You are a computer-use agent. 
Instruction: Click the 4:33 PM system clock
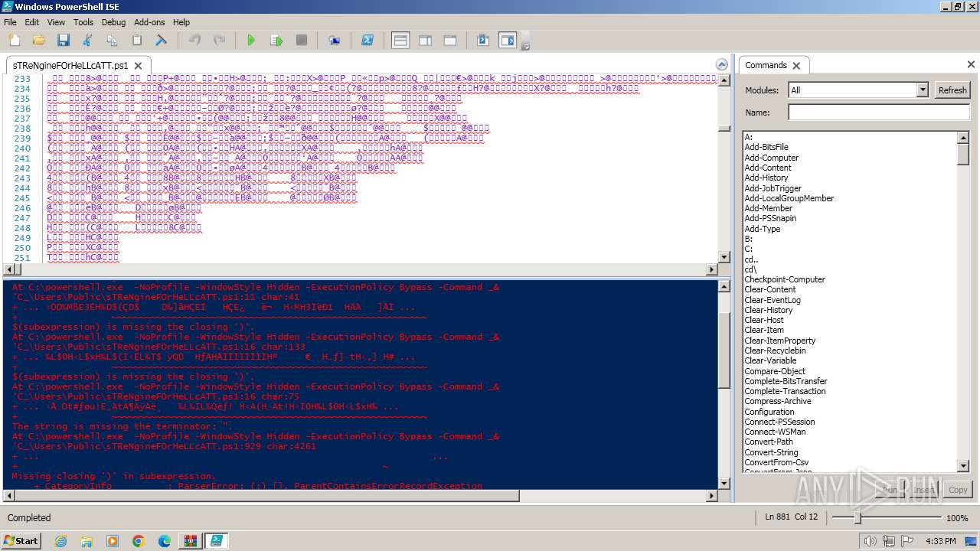[x=940, y=541]
